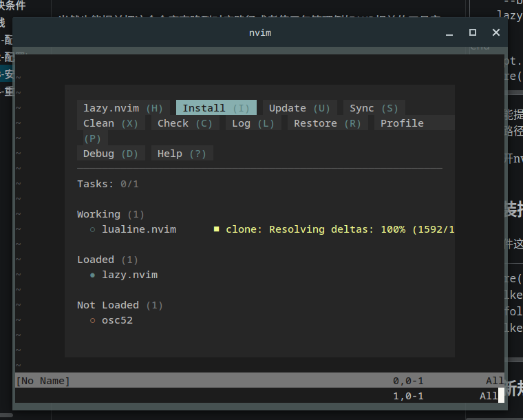Expand the lualine.nvim plugin entry
523x420 pixels.
coord(139,229)
